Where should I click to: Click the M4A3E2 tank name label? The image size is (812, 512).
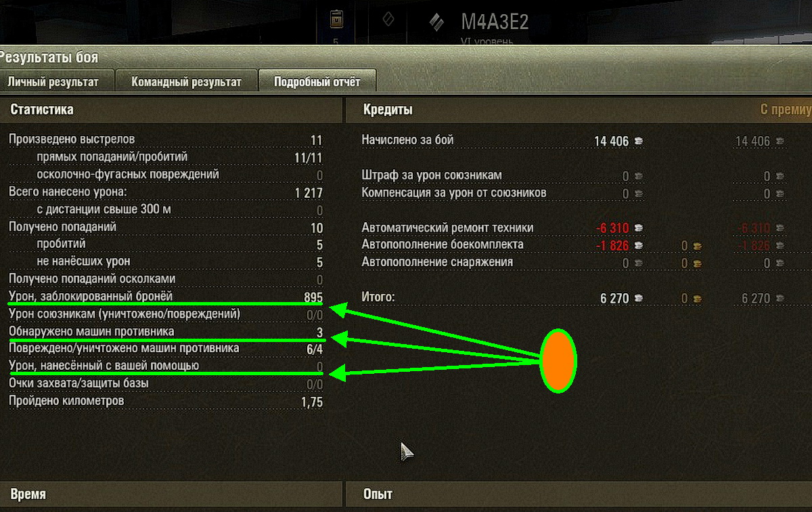point(495,22)
